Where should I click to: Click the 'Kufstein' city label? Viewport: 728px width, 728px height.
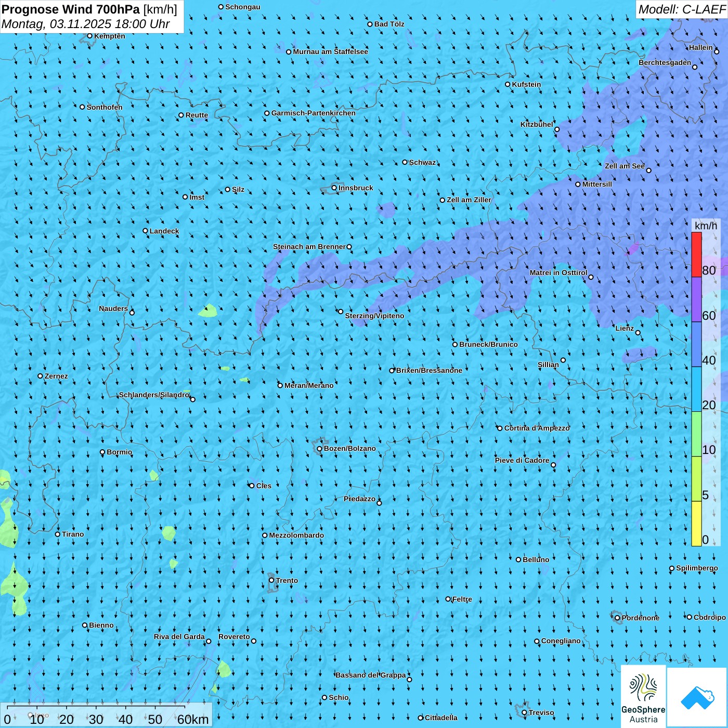[526, 84]
